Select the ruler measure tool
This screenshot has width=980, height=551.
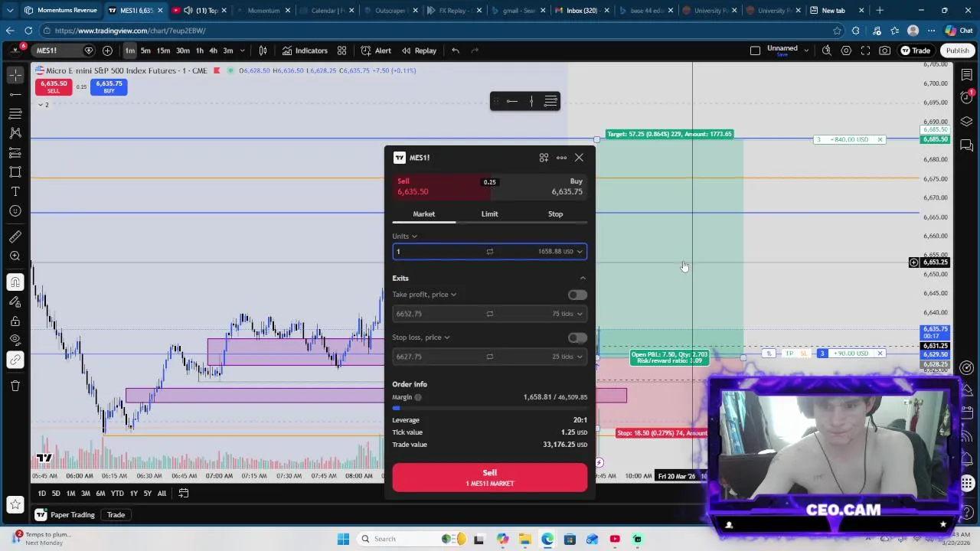(15, 236)
